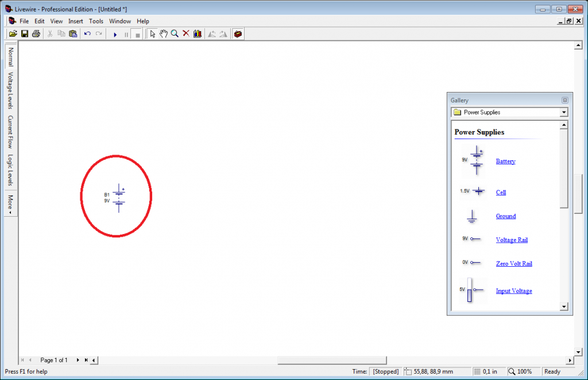Open the Tools menu
The height and width of the screenshot is (380, 588).
[x=96, y=21]
